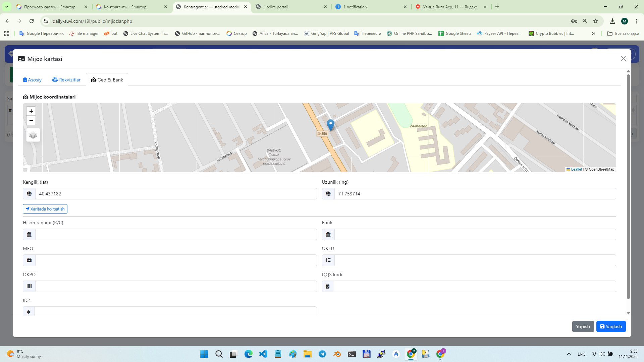Open the tab search dropdown arrow
644x362 pixels.
click(x=6, y=7)
